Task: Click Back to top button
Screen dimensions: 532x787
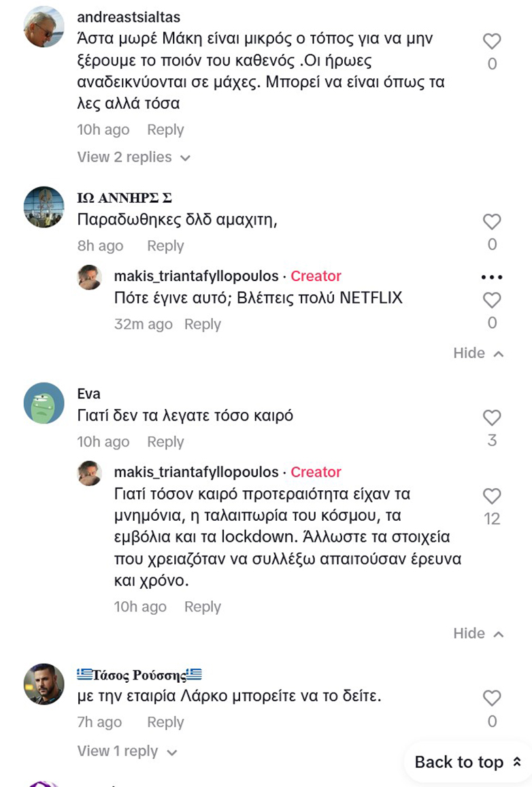Action: click(468, 762)
